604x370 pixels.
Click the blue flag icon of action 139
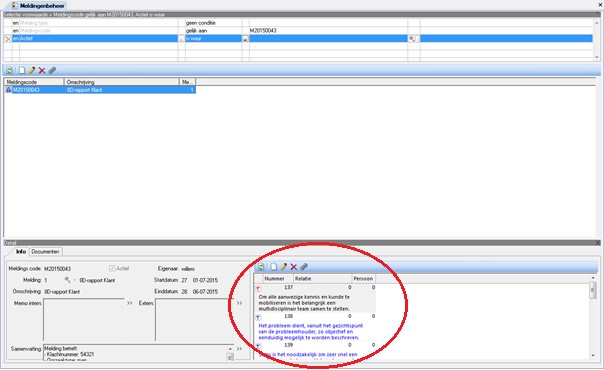[258, 346]
